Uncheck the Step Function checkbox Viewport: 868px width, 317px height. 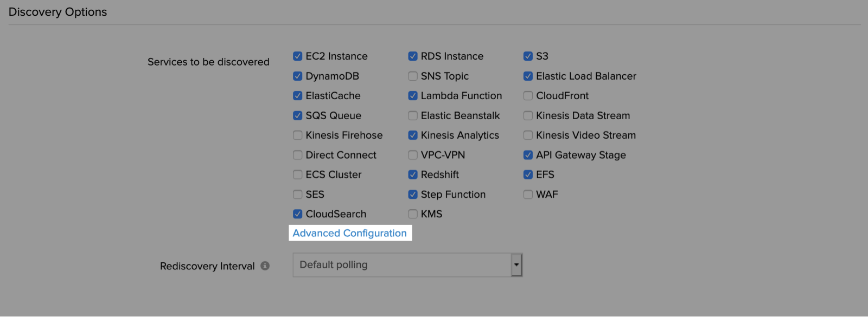click(413, 195)
